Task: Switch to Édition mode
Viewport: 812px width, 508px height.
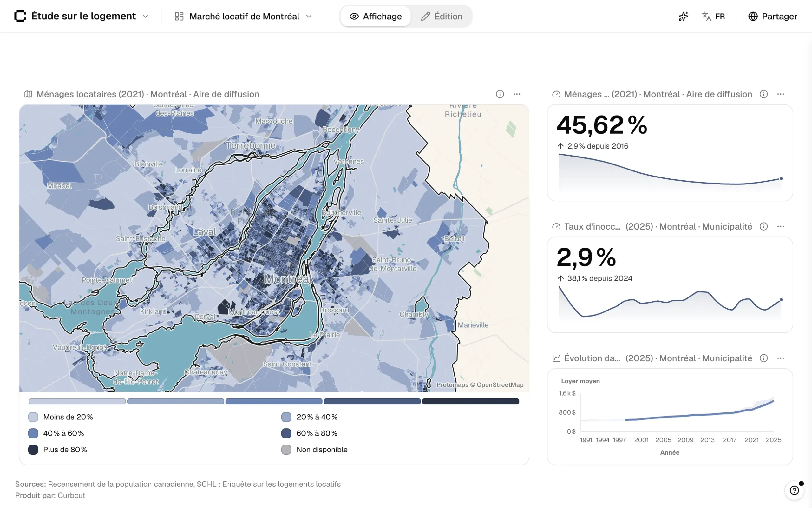Action: [441, 16]
